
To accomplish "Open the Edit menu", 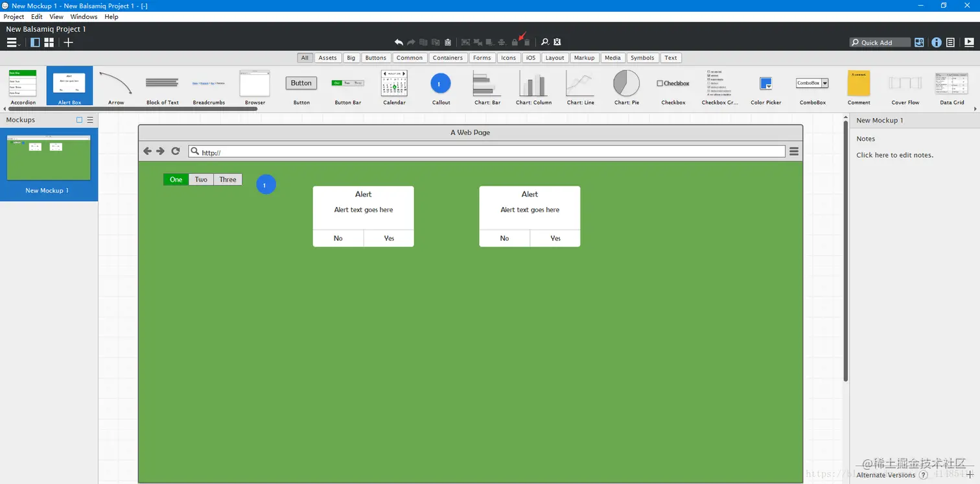I will pos(37,17).
